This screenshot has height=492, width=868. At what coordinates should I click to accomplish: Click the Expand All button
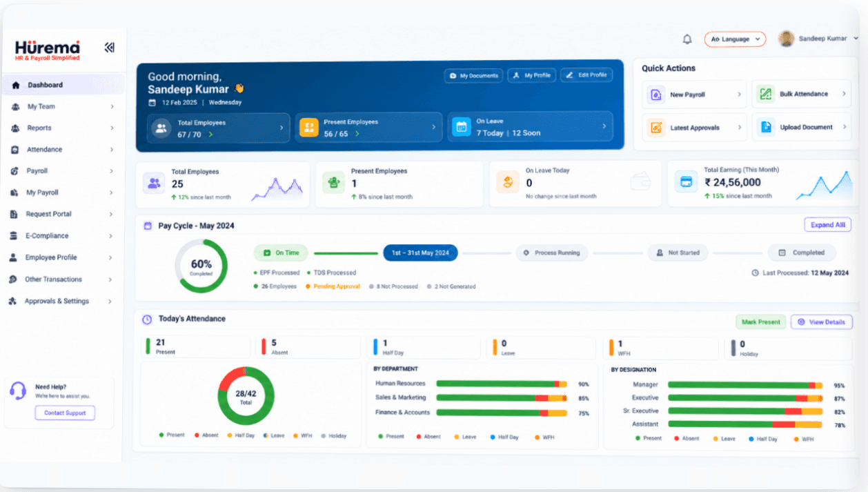[x=827, y=225]
